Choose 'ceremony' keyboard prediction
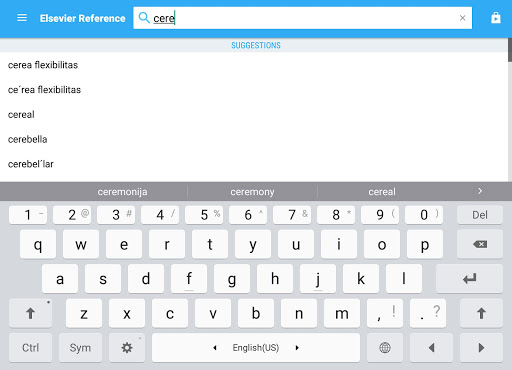The width and height of the screenshot is (512, 370). tap(252, 192)
